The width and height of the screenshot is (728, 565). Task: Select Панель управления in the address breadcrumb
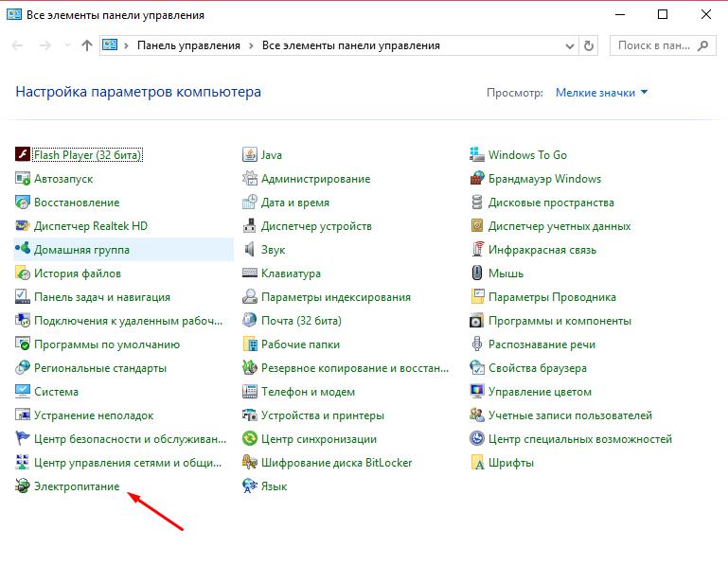point(189,45)
